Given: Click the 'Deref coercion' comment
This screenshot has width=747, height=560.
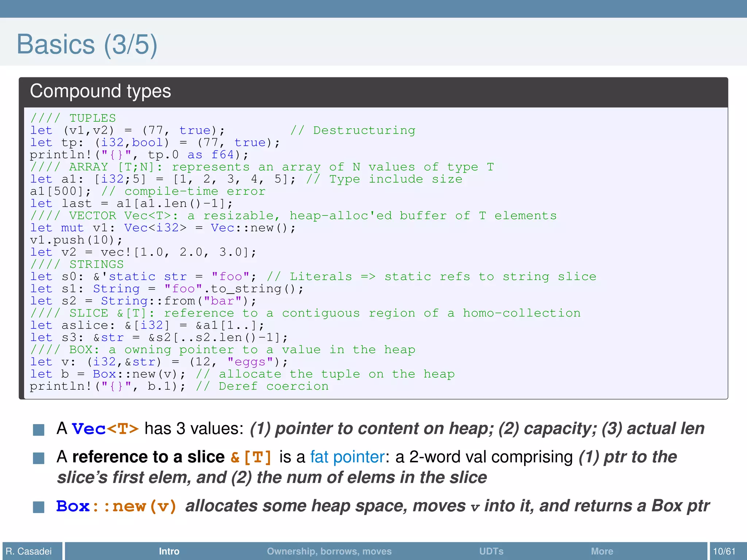Looking at the screenshot, I should [262, 386].
